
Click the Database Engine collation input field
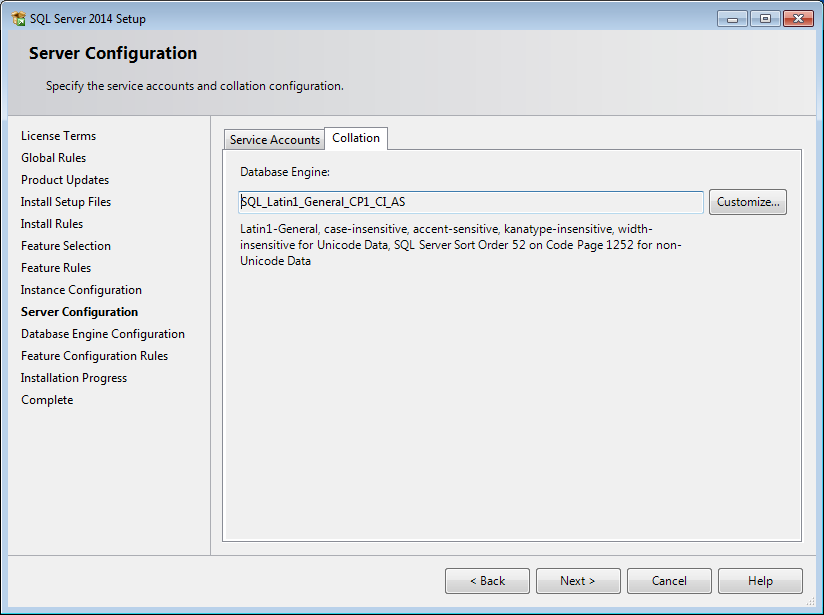click(470, 202)
